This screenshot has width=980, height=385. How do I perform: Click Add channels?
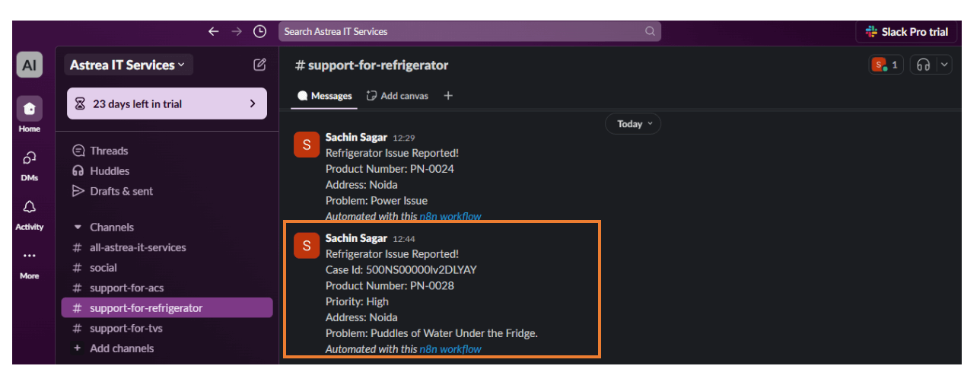pos(122,348)
